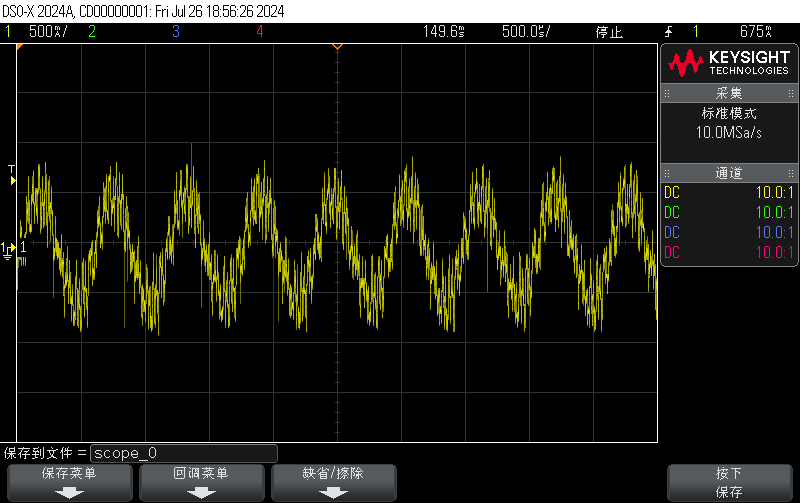Click the acquisition panel grip icon
The image size is (800, 503).
click(x=667, y=93)
